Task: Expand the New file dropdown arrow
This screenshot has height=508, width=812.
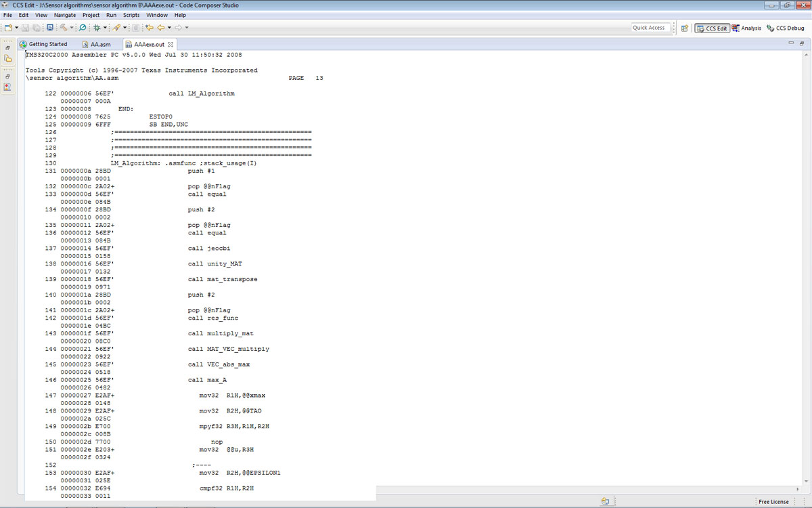Action: pyautogui.click(x=17, y=28)
